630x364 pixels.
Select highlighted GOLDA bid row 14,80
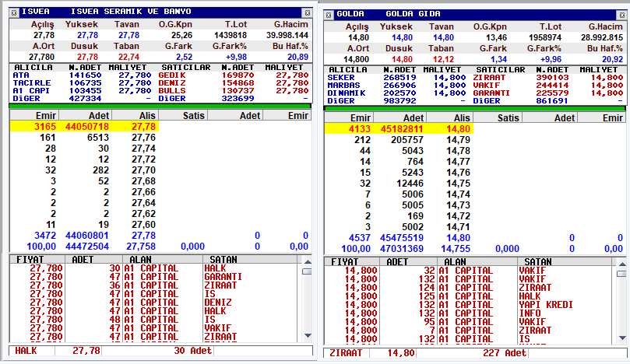pos(399,129)
